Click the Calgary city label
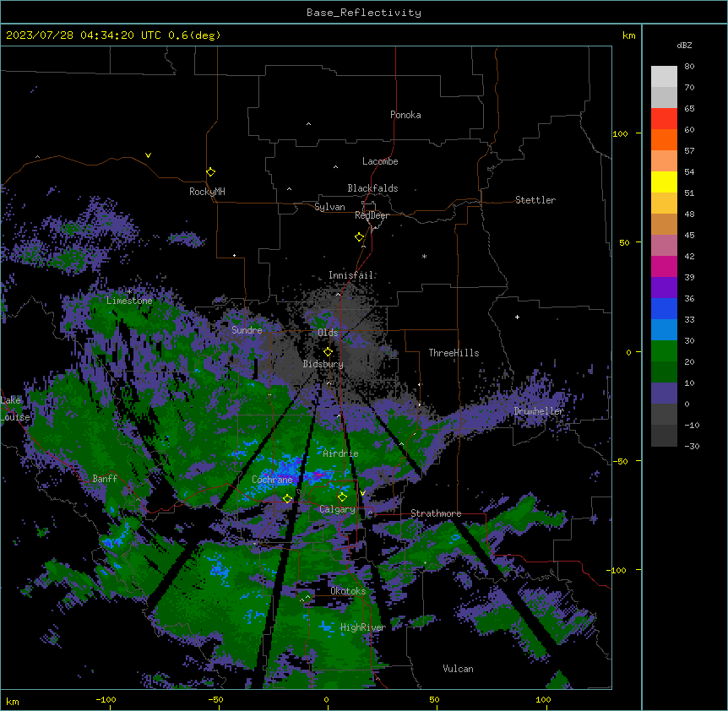This screenshot has width=728, height=711. pyautogui.click(x=337, y=509)
